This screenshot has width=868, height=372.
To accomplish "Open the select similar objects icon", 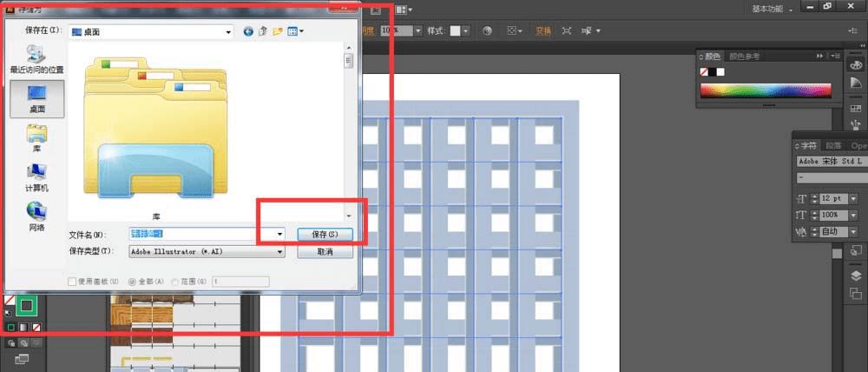I will 590,31.
